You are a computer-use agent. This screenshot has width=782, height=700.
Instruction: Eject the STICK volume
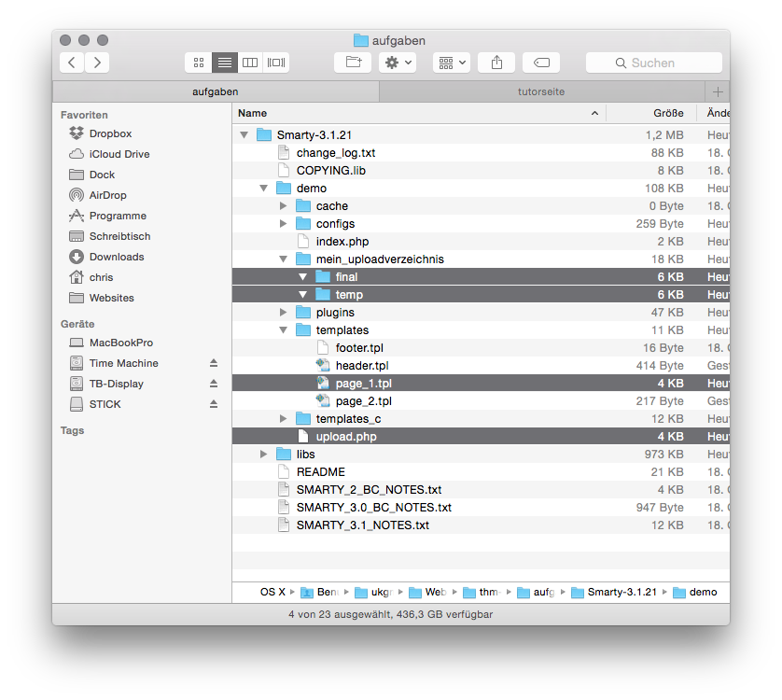(x=214, y=404)
